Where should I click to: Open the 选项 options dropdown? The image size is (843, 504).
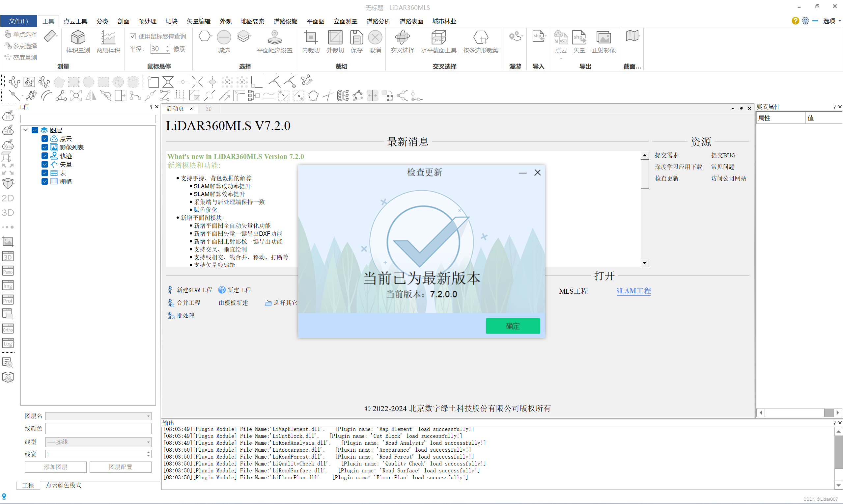pyautogui.click(x=831, y=21)
